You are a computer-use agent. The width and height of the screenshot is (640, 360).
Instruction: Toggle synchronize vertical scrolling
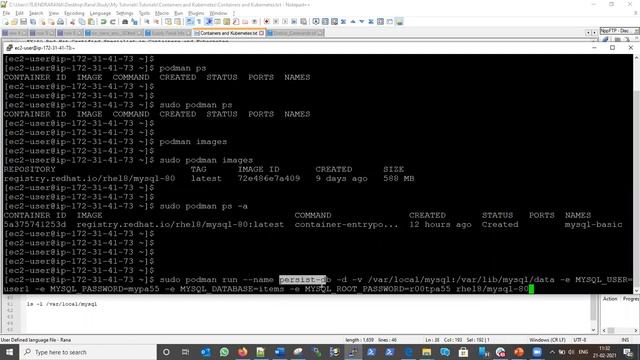[x=169, y=22]
